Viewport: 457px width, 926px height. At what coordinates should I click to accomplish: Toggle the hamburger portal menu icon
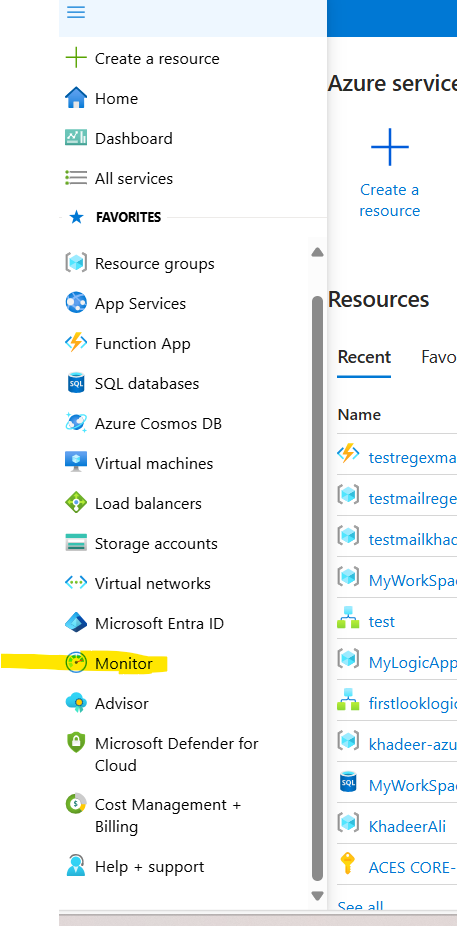coord(76,12)
